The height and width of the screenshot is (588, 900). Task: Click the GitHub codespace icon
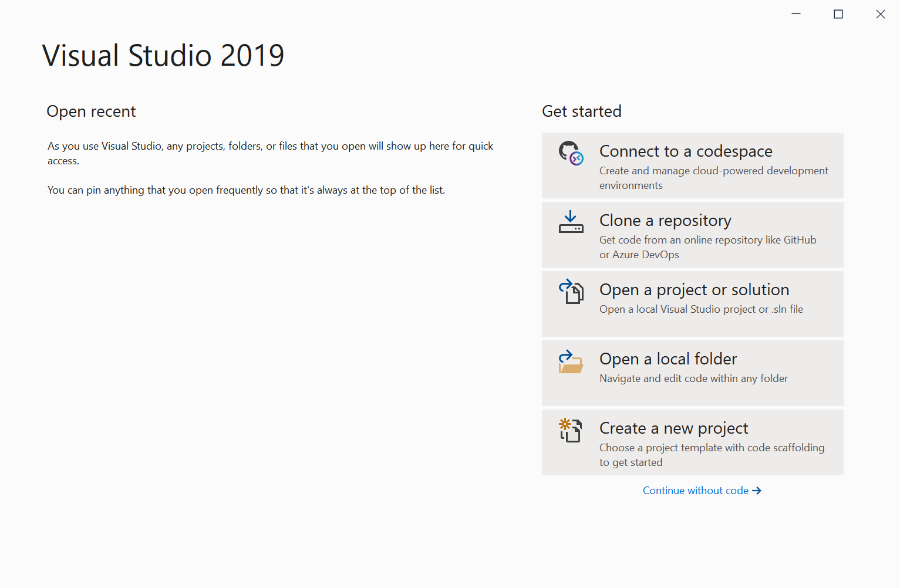click(571, 153)
